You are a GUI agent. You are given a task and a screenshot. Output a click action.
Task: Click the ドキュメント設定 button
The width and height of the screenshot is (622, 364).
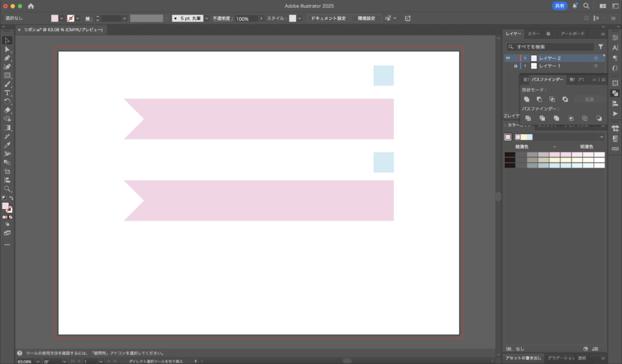[x=328, y=19]
